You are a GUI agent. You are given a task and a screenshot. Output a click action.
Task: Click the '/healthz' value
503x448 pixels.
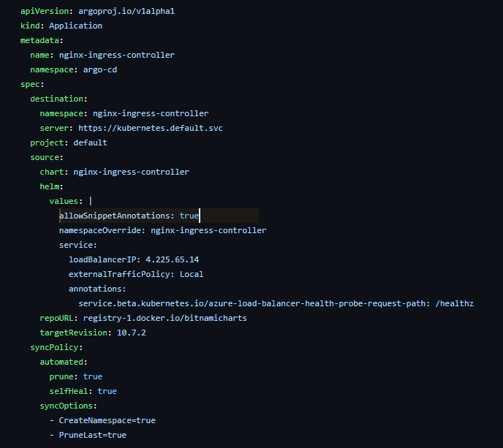(x=454, y=303)
